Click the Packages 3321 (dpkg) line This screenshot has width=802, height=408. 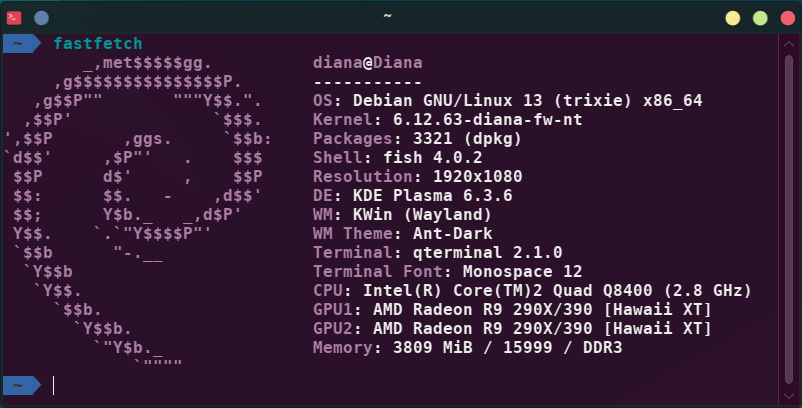tap(417, 139)
